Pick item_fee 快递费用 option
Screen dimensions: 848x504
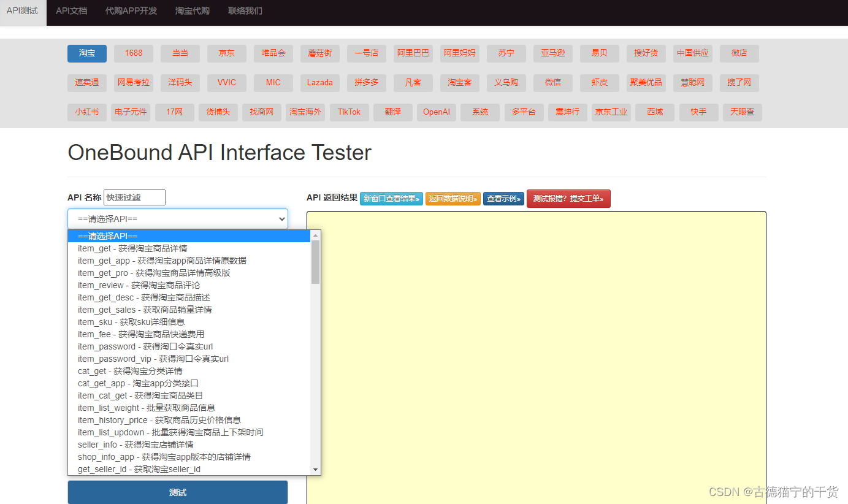[189, 334]
